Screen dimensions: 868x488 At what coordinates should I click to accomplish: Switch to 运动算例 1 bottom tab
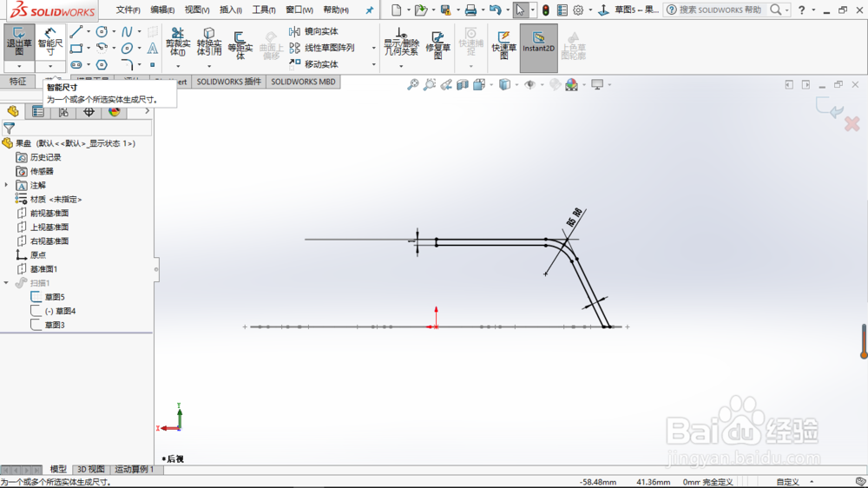click(134, 469)
